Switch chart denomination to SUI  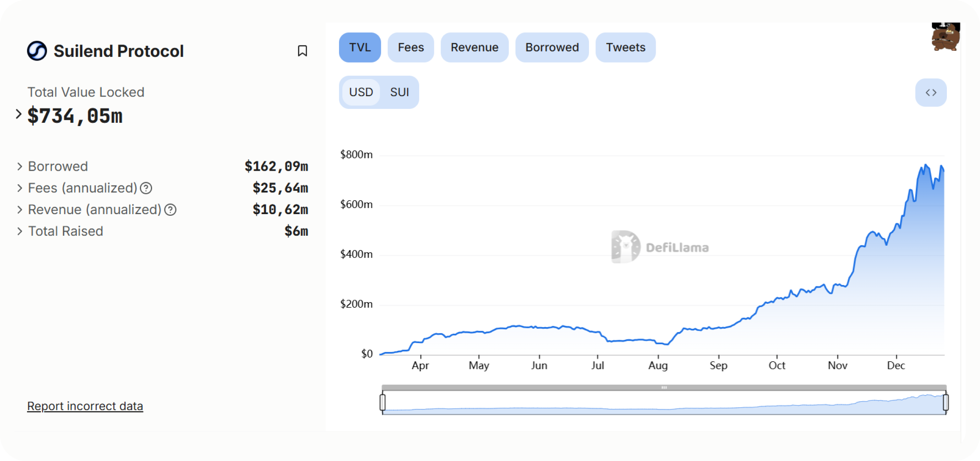[x=399, y=92]
